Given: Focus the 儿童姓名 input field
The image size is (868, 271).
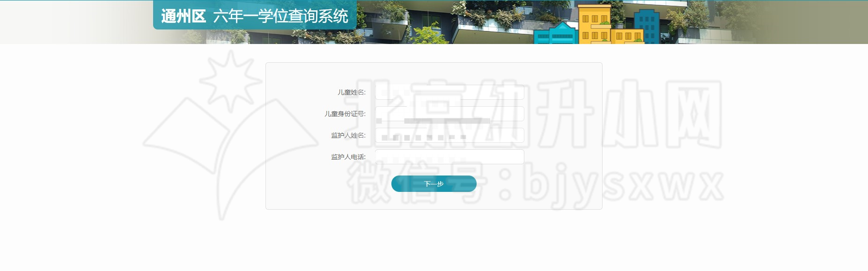Looking at the screenshot, I should (x=449, y=92).
